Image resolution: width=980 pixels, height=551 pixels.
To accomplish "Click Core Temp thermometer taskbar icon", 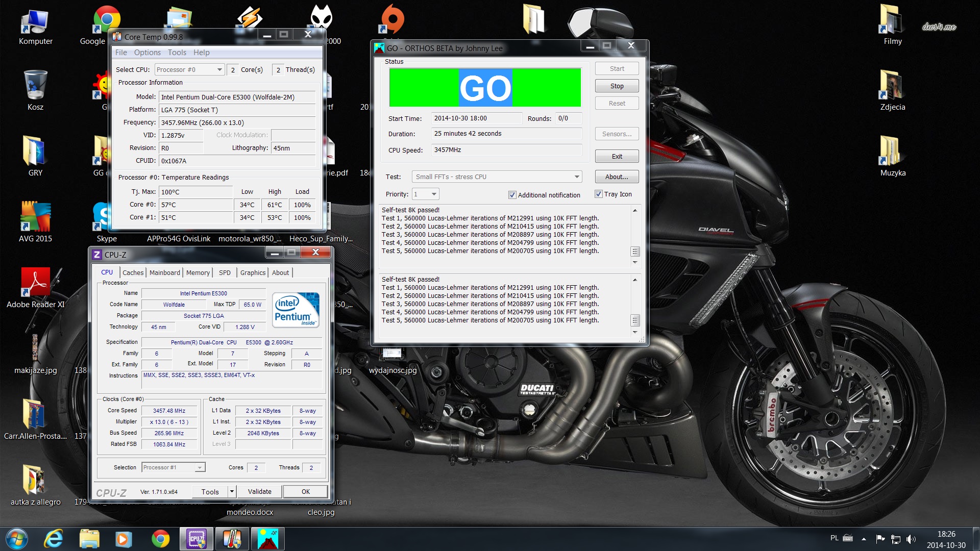I will 232,539.
